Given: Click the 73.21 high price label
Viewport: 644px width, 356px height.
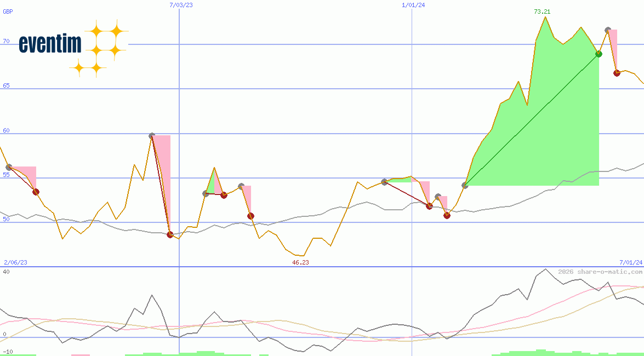Looking at the screenshot, I should [542, 12].
